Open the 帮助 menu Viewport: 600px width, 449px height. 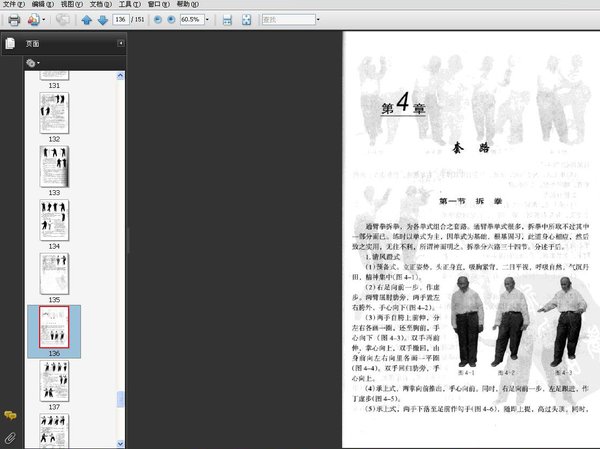click(x=188, y=4)
